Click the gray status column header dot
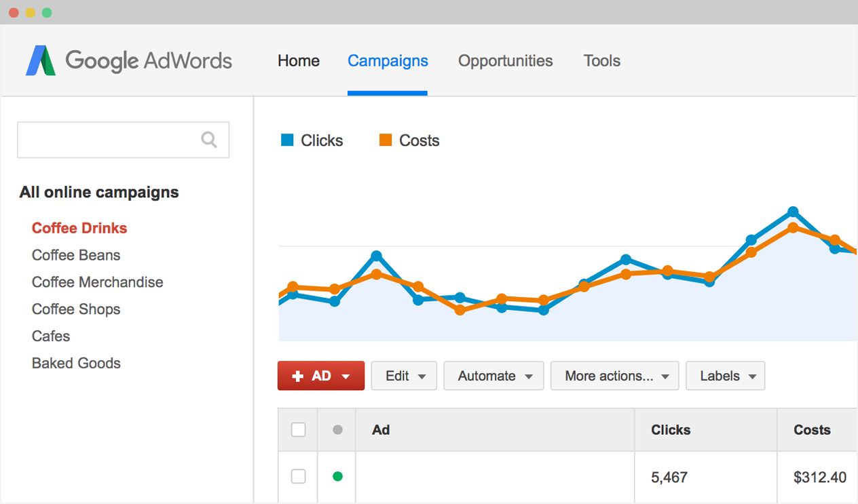This screenshot has height=504, width=858. (x=336, y=429)
